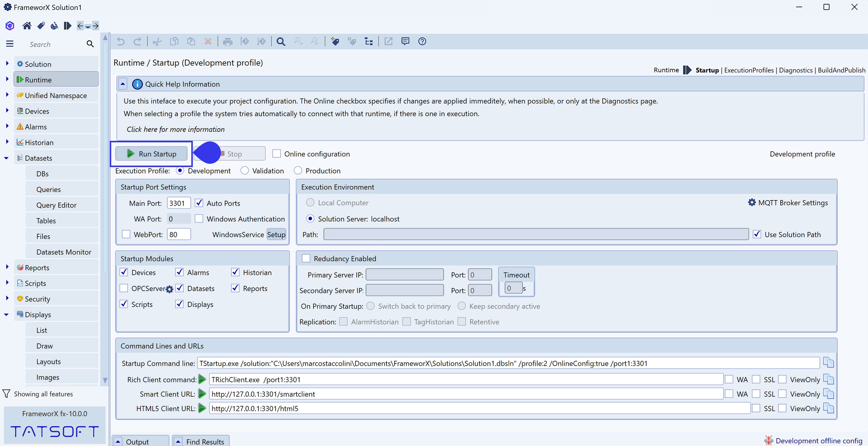
Task: Launch Rich Client with green play arrow
Action: (202, 379)
